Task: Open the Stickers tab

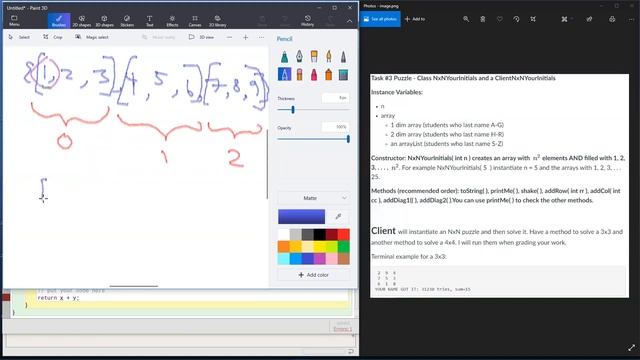Action: [x=127, y=20]
